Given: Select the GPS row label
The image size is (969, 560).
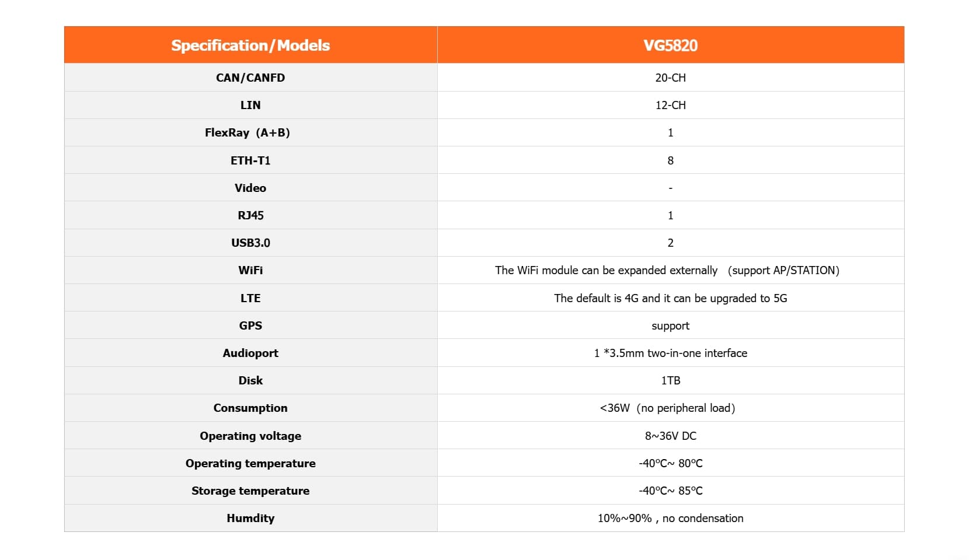Looking at the screenshot, I should pyautogui.click(x=250, y=325).
